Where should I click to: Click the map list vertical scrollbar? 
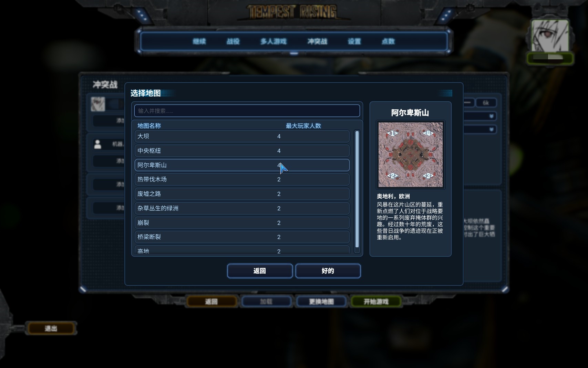pyautogui.click(x=357, y=189)
